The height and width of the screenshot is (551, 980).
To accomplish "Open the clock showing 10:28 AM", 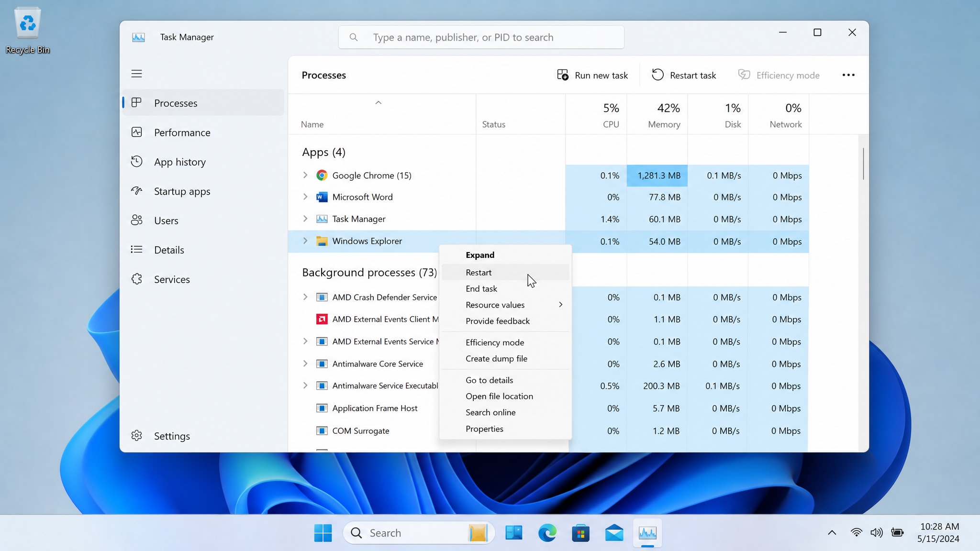I will point(938,533).
